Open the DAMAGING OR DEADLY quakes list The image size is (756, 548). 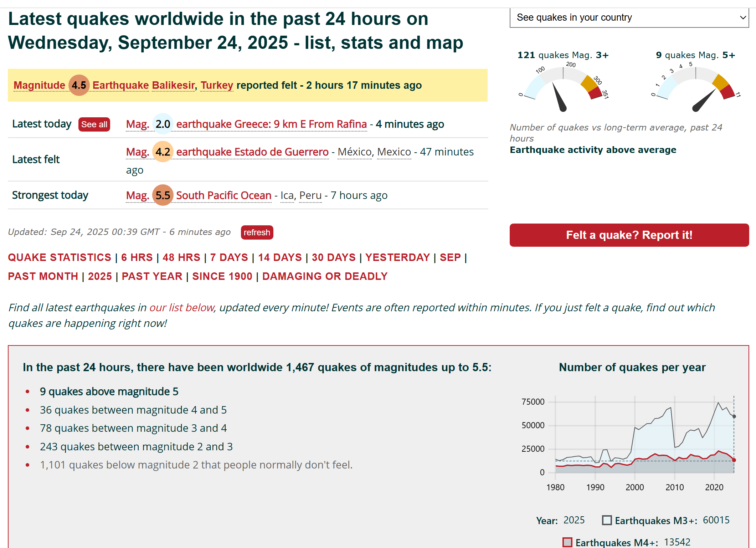point(325,276)
